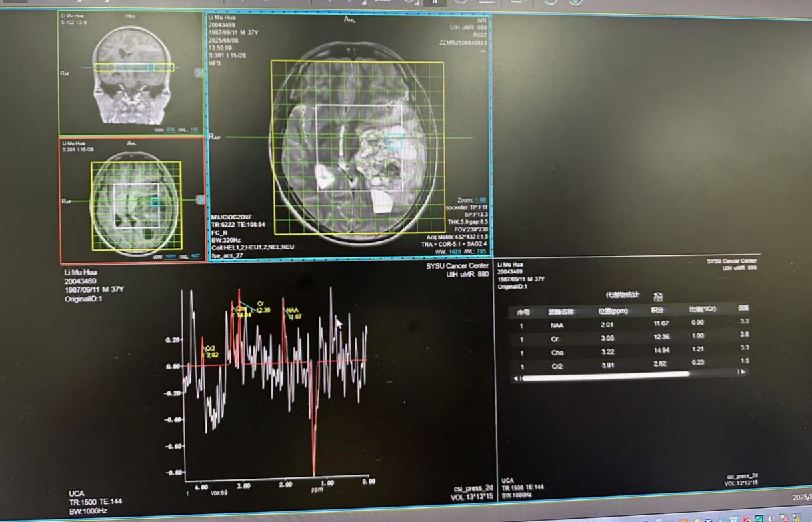The image size is (812, 522).
Task: Select the NAA row name cell in the table
Action: 557,326
